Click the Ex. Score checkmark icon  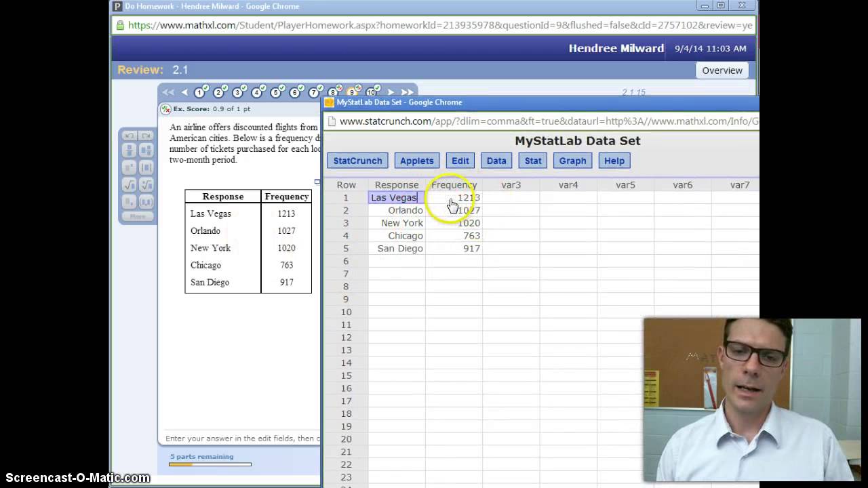[165, 109]
